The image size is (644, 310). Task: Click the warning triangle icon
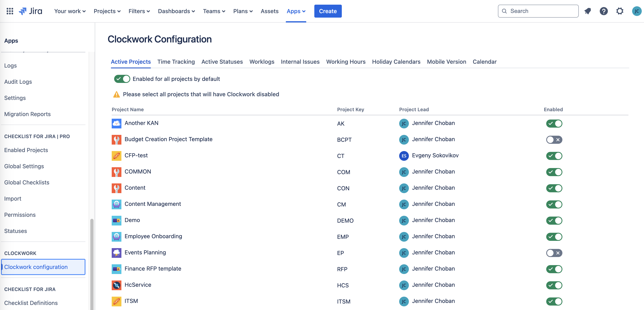click(117, 94)
